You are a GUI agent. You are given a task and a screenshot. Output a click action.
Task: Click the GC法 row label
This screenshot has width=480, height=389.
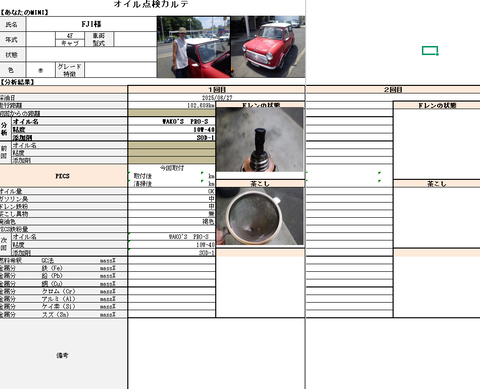(47, 260)
